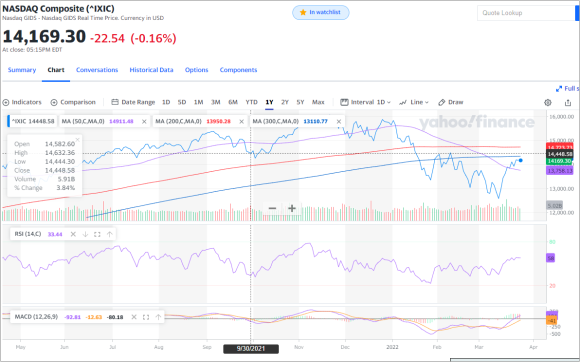Open the Date Range calendar picker

(x=134, y=102)
